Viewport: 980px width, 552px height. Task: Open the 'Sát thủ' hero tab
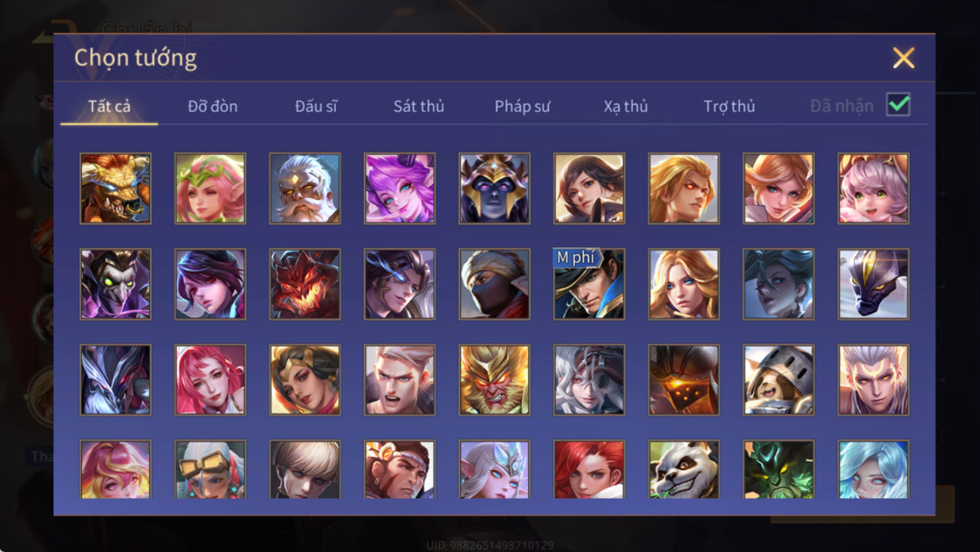point(419,106)
